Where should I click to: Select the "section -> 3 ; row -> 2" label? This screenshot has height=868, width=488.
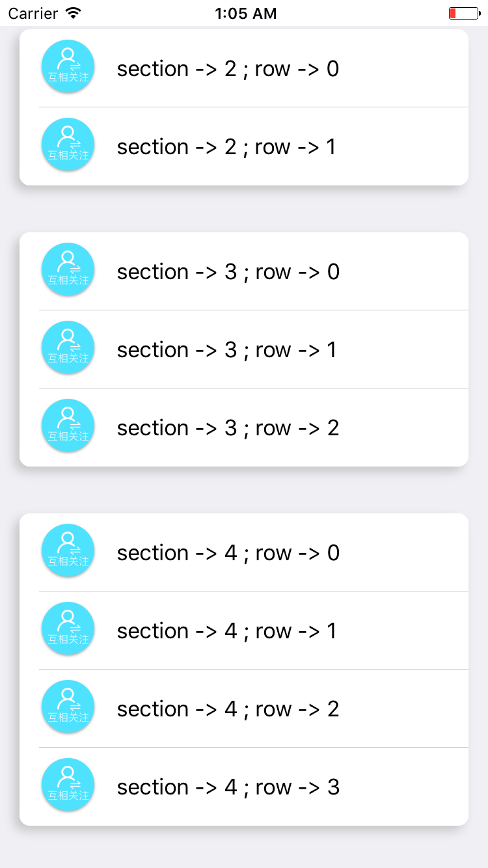[x=228, y=428]
